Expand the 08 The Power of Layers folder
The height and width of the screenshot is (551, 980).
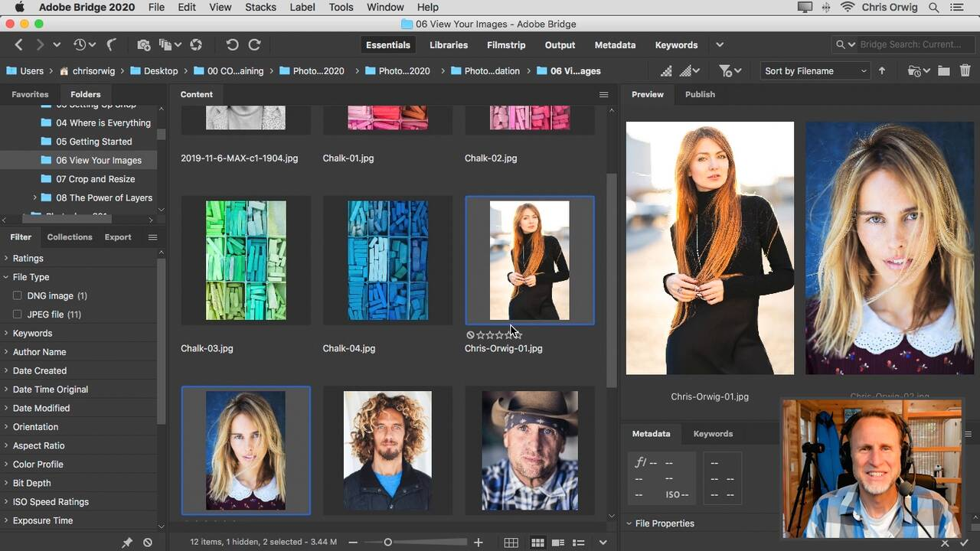coord(34,197)
